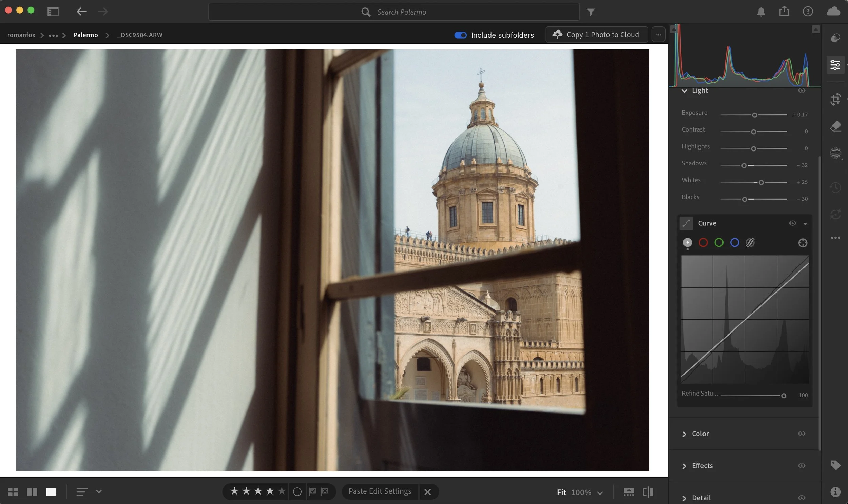Toggle Include subfolders switch
This screenshot has width=848, height=504.
[460, 35]
